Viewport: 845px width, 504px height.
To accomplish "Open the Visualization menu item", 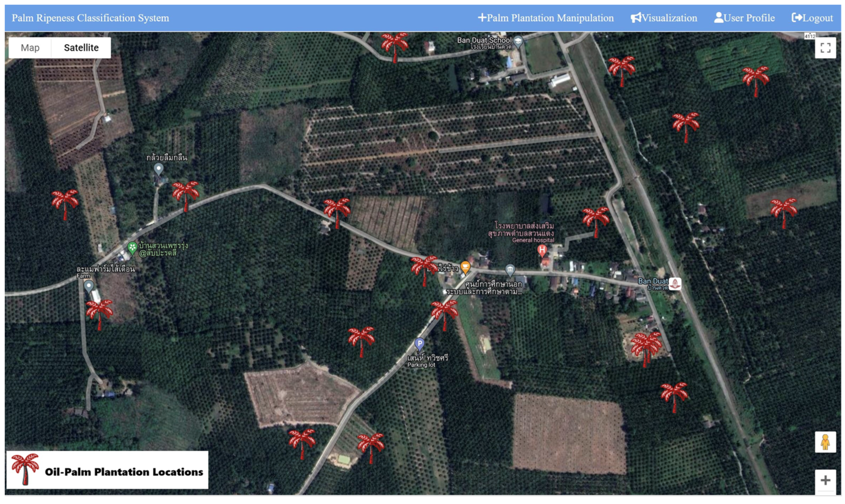I will (x=664, y=18).
